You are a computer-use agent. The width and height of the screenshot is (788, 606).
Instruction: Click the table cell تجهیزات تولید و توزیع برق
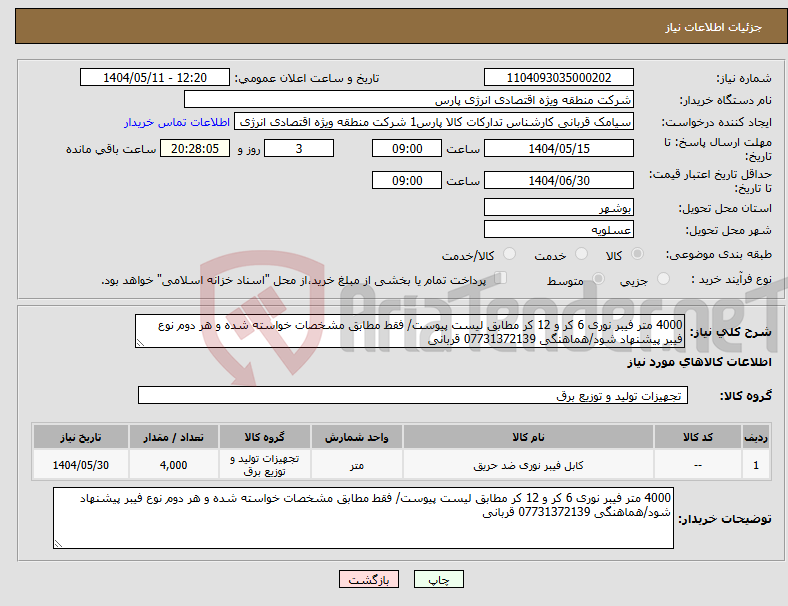point(264,465)
